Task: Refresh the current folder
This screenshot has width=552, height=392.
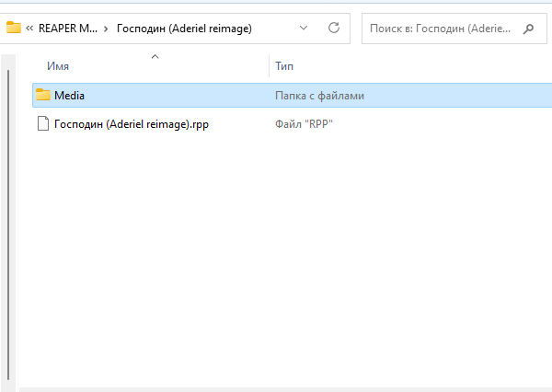Action: tap(334, 28)
